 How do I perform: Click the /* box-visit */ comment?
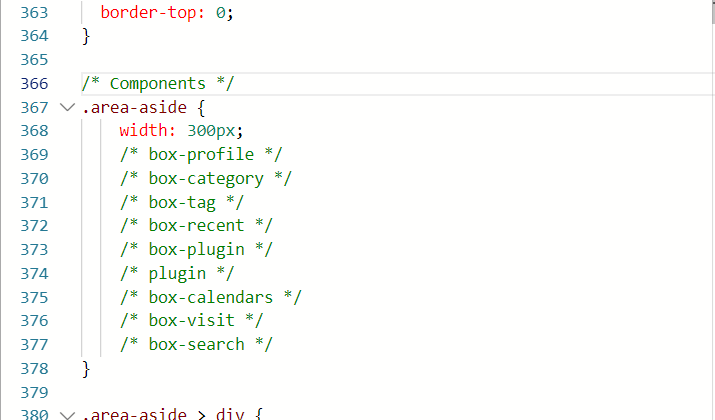click(x=192, y=321)
